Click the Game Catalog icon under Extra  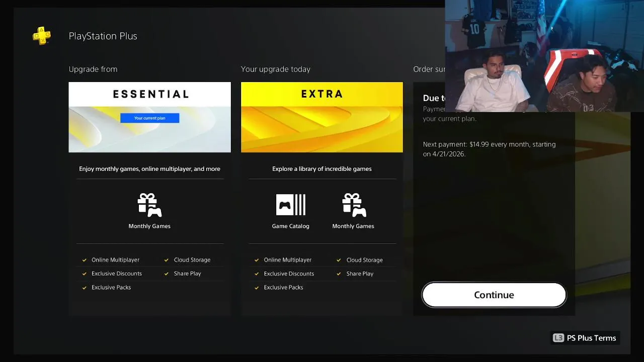(291, 205)
